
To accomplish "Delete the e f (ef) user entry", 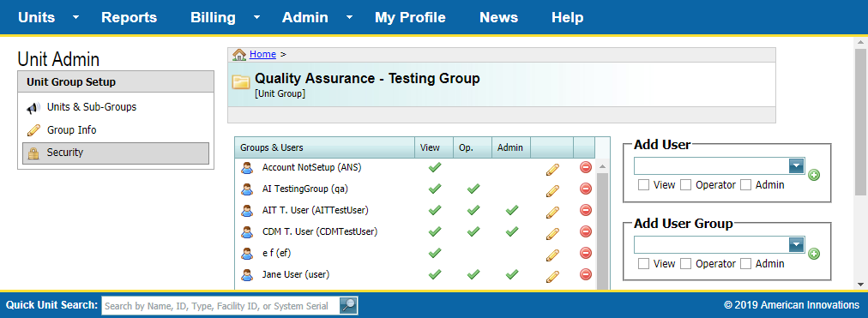I will [x=586, y=253].
